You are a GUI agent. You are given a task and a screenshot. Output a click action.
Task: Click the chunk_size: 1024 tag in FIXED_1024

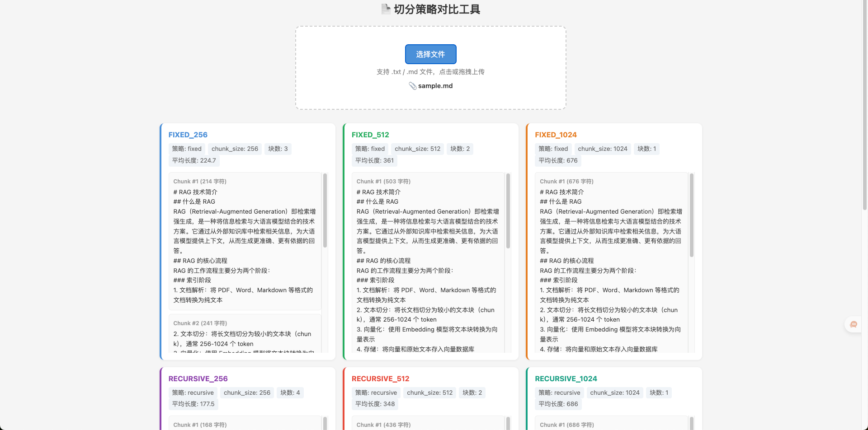coord(603,149)
